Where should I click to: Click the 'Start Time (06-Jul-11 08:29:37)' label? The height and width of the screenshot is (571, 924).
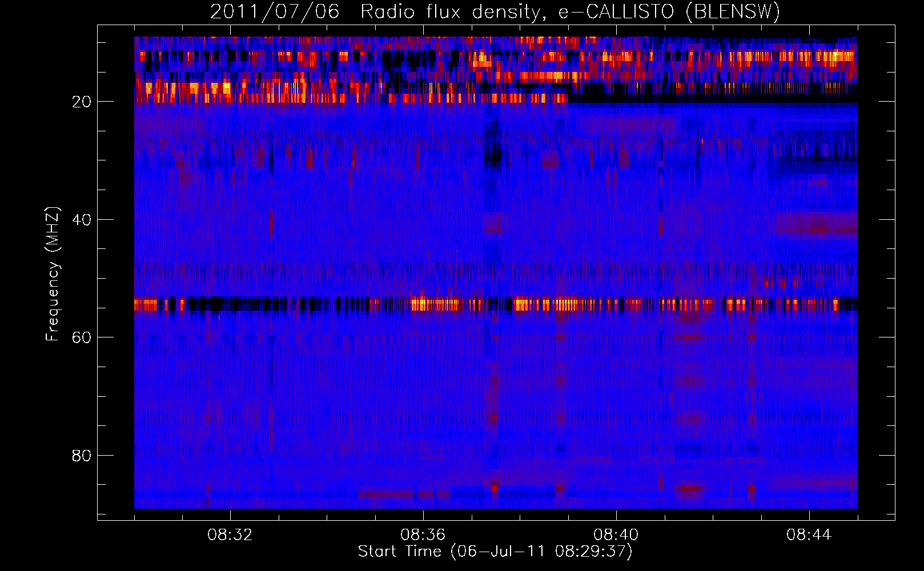495,552
